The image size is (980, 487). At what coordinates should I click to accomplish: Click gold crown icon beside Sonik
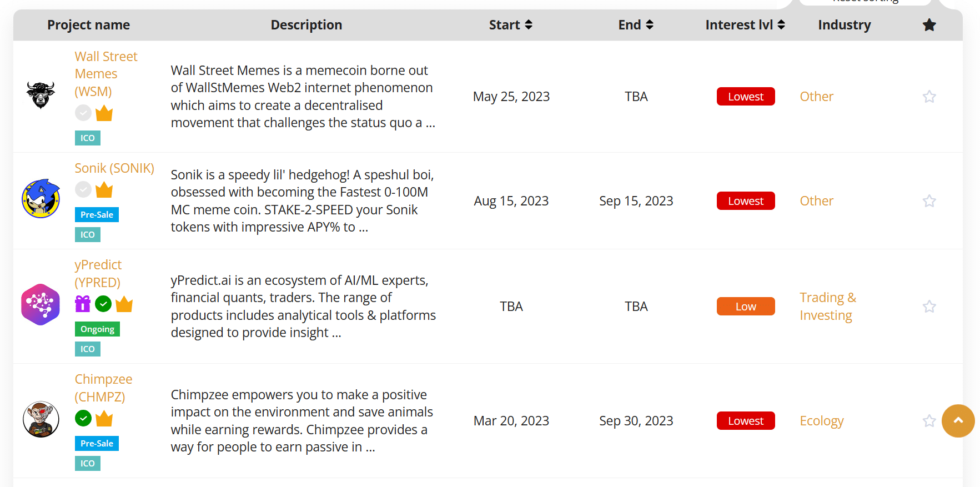(104, 190)
